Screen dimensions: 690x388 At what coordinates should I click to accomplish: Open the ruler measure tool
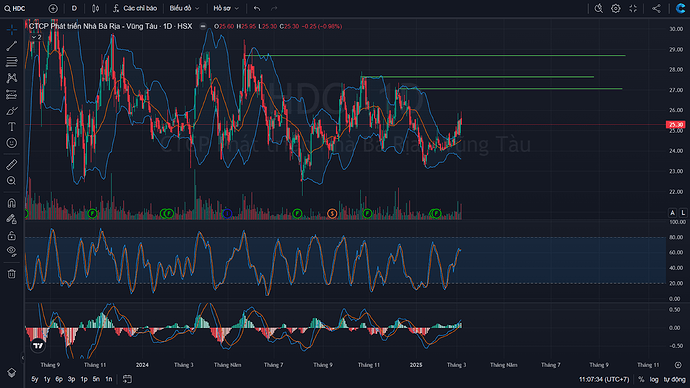click(11, 165)
